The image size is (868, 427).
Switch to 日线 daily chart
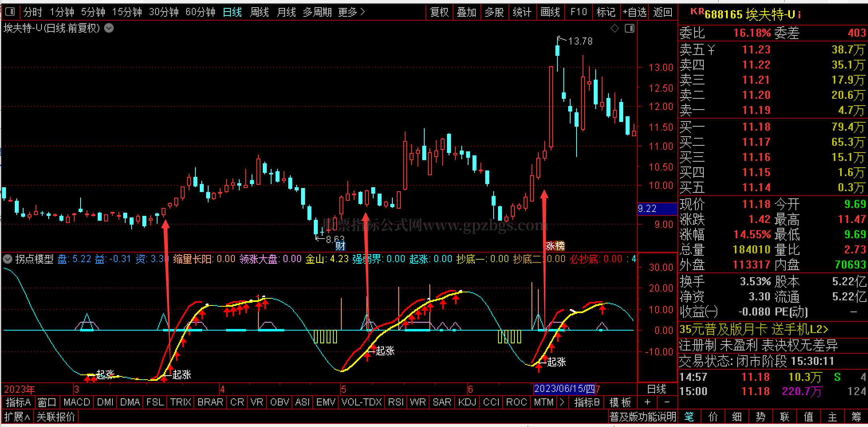point(232,12)
